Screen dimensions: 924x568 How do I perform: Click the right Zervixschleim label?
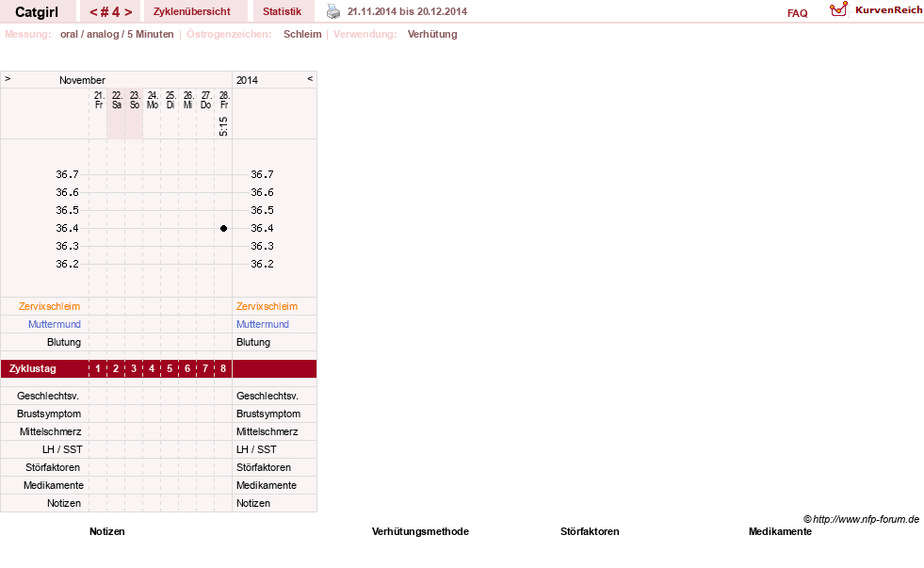(267, 306)
